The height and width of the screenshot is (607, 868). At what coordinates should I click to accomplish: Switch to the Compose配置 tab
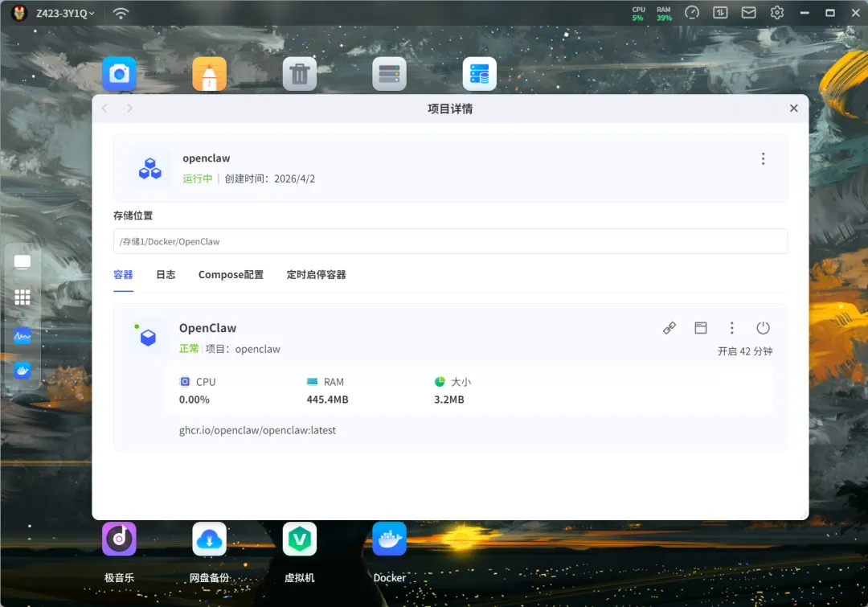[231, 275]
